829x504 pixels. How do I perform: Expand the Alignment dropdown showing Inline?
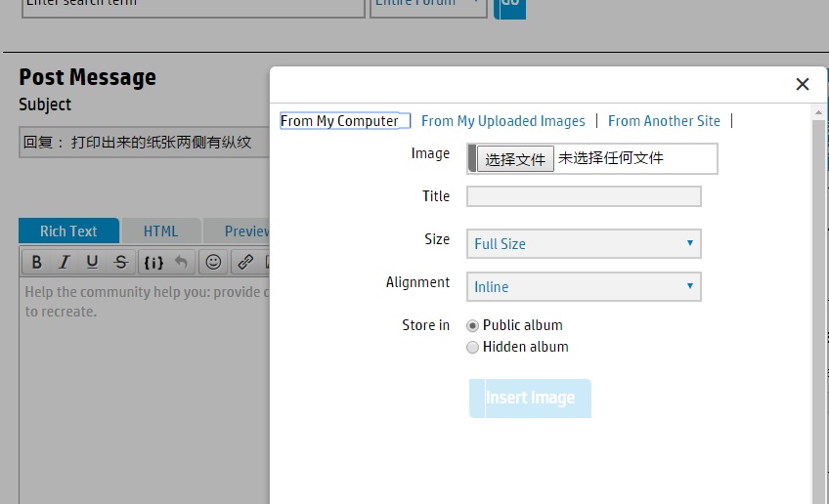tap(584, 287)
